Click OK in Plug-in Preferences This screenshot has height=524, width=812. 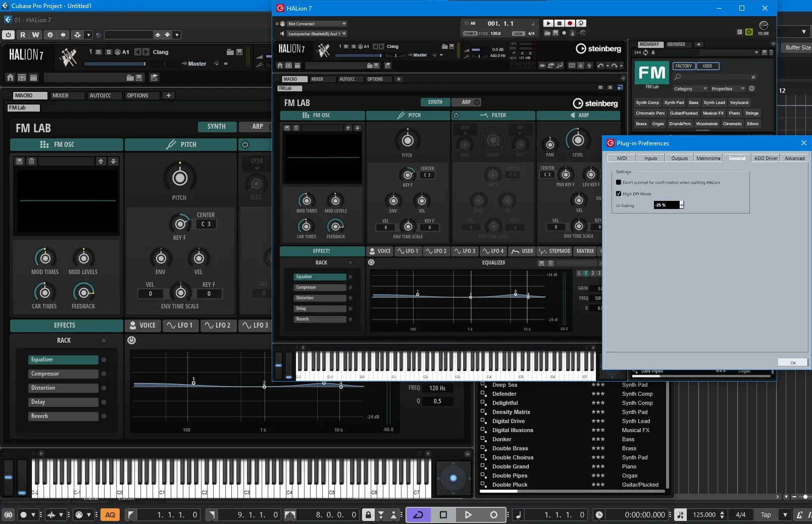click(x=793, y=362)
